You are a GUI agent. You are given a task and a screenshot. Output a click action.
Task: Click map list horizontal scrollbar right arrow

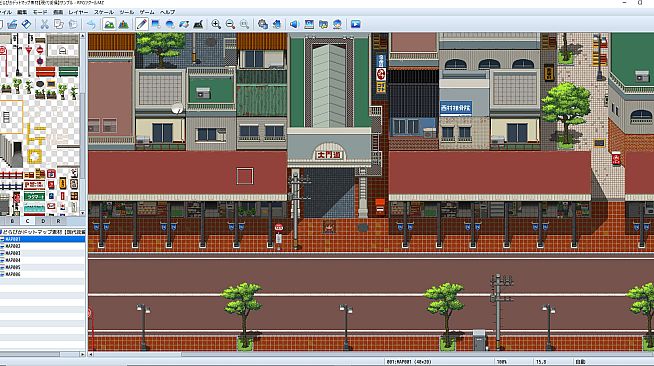tap(82, 354)
